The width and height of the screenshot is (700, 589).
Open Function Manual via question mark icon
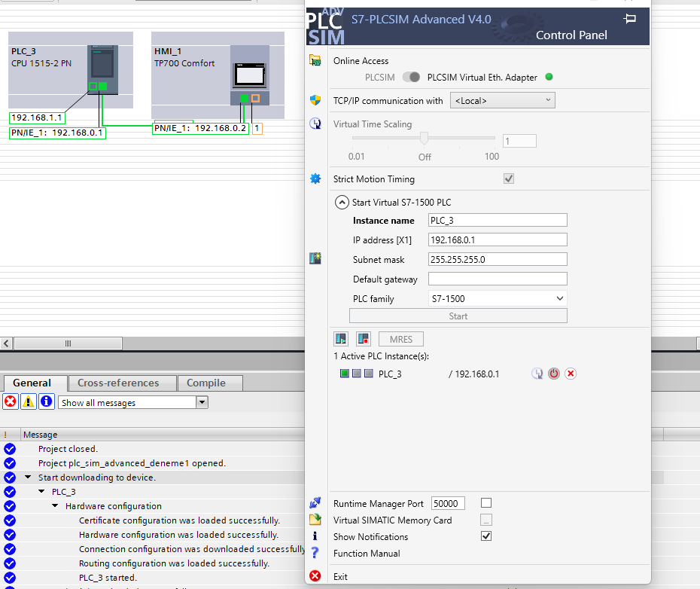click(315, 553)
